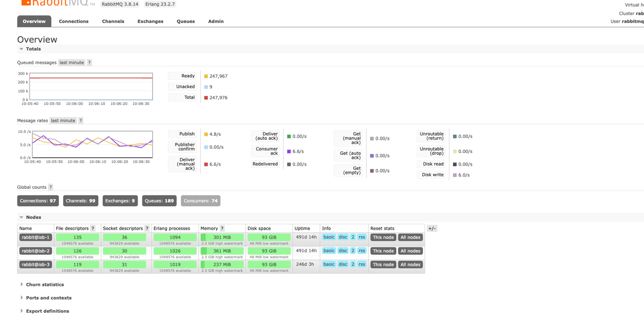Open the Exchanges tab
This screenshot has height=322, width=644.
(x=150, y=21)
